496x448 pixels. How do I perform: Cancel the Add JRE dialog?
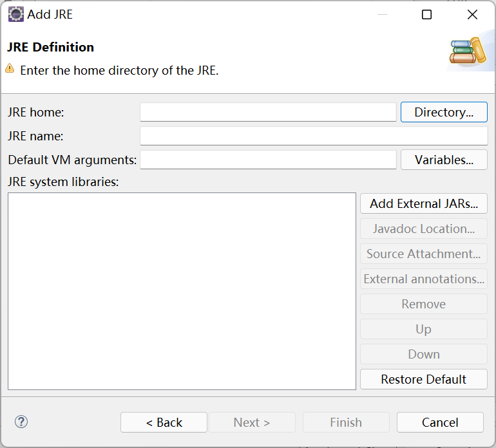click(x=440, y=422)
